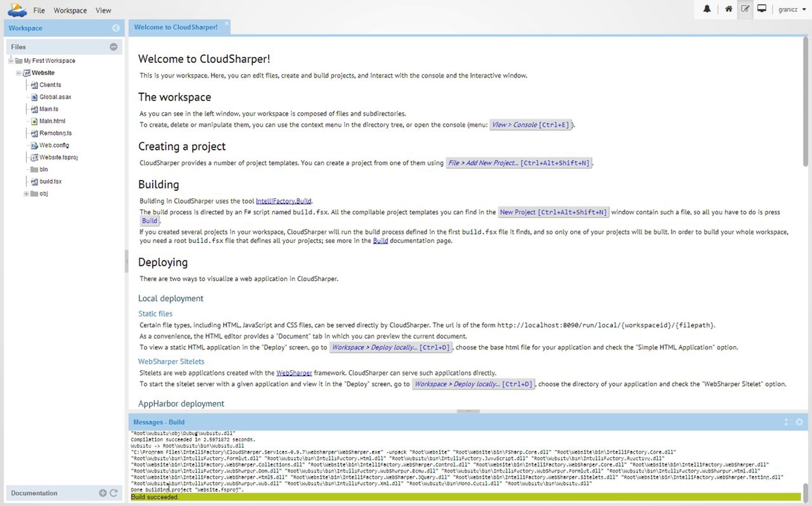Click the My First Workspace folder icon
812x506 pixels.
(x=19, y=61)
